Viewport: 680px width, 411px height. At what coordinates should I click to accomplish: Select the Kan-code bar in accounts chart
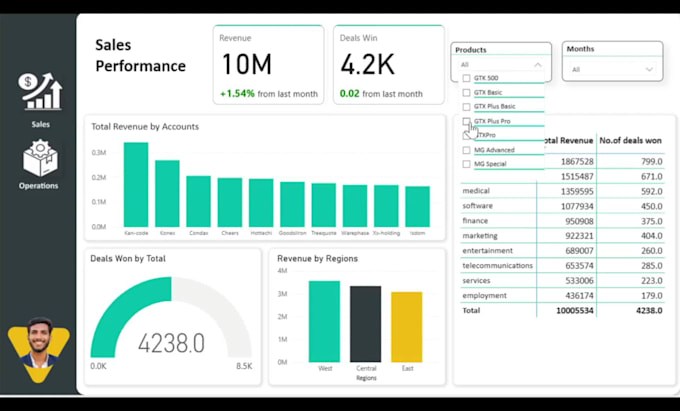point(136,185)
